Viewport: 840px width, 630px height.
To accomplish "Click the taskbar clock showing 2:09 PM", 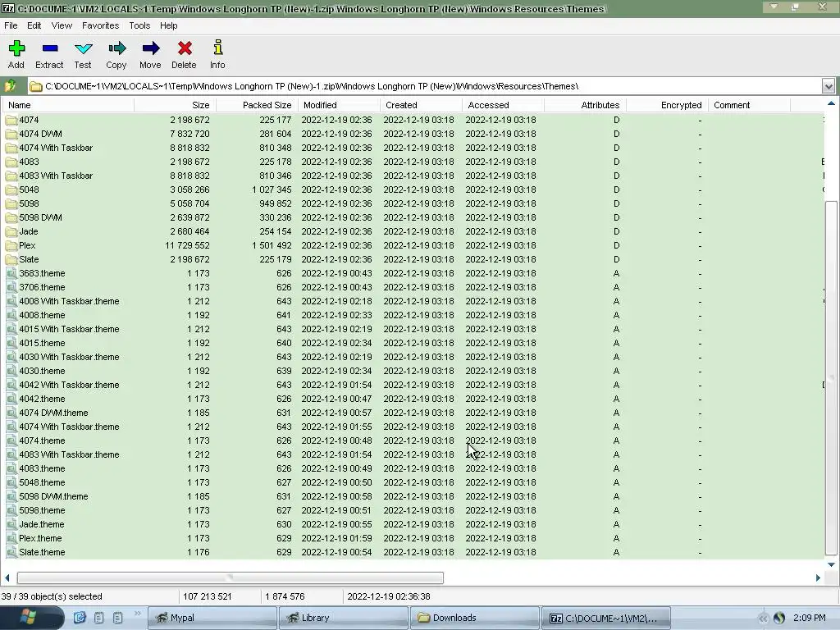I will (x=809, y=618).
